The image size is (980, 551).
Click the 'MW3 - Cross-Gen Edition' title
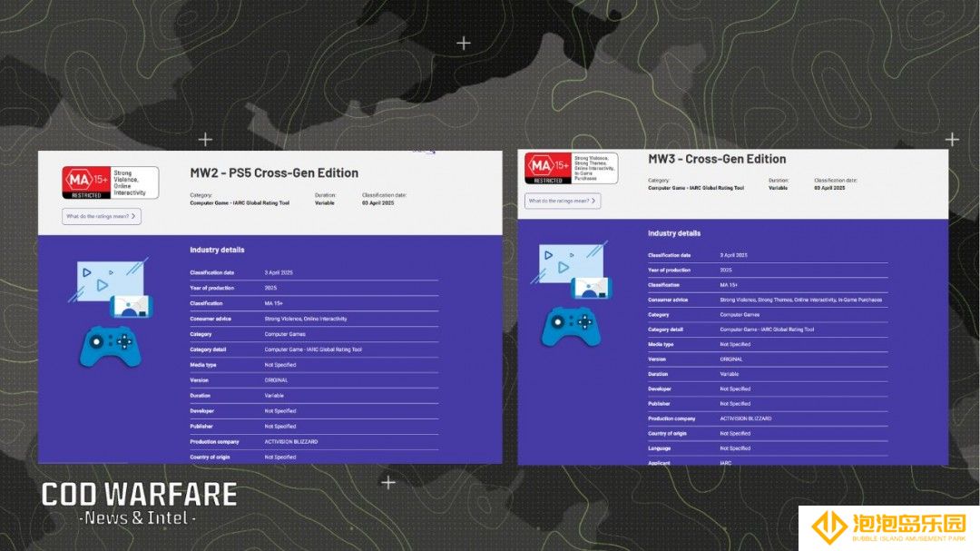(717, 159)
